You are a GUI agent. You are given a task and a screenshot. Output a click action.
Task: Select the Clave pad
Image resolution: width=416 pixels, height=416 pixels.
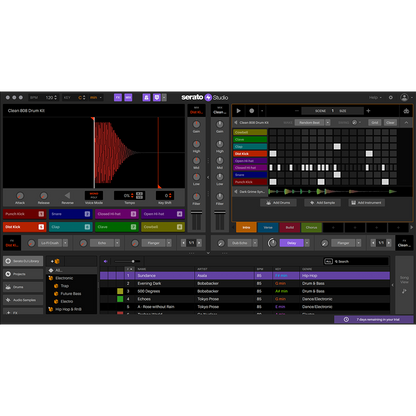117,227
